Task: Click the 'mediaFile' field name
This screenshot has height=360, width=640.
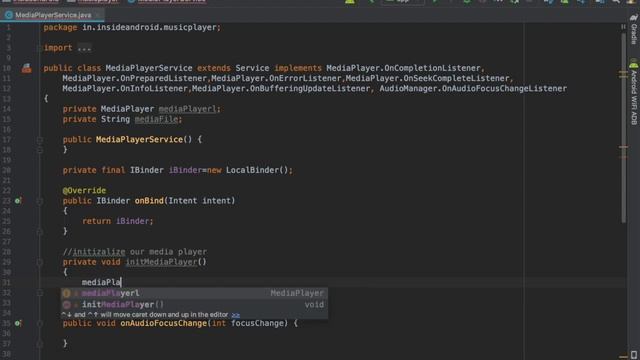Action: click(156, 119)
